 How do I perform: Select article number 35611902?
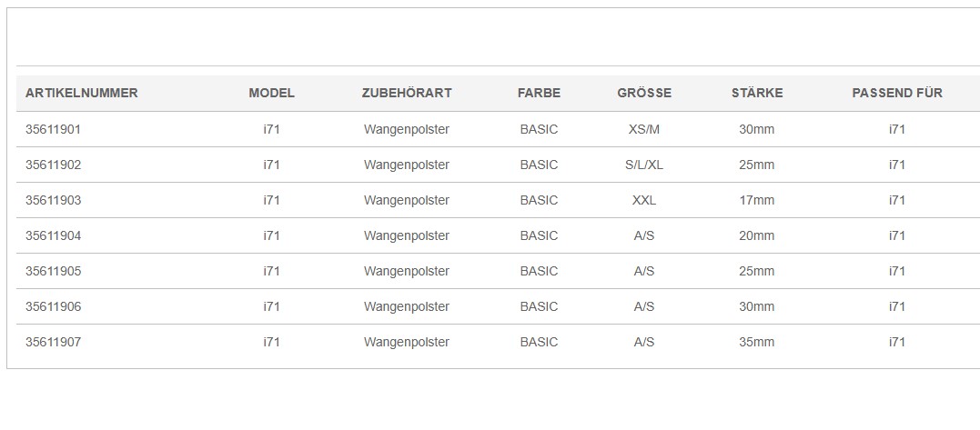pos(53,165)
